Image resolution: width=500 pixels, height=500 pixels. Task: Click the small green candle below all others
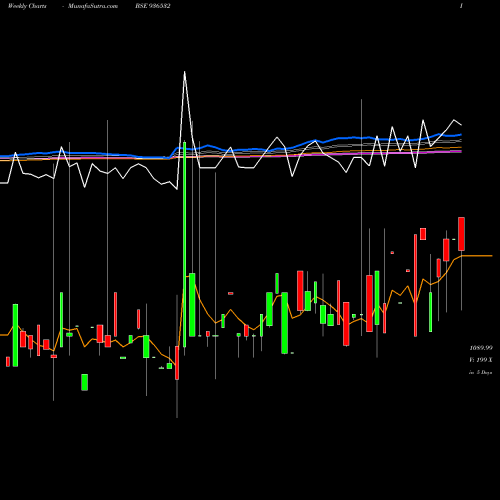(x=85, y=382)
